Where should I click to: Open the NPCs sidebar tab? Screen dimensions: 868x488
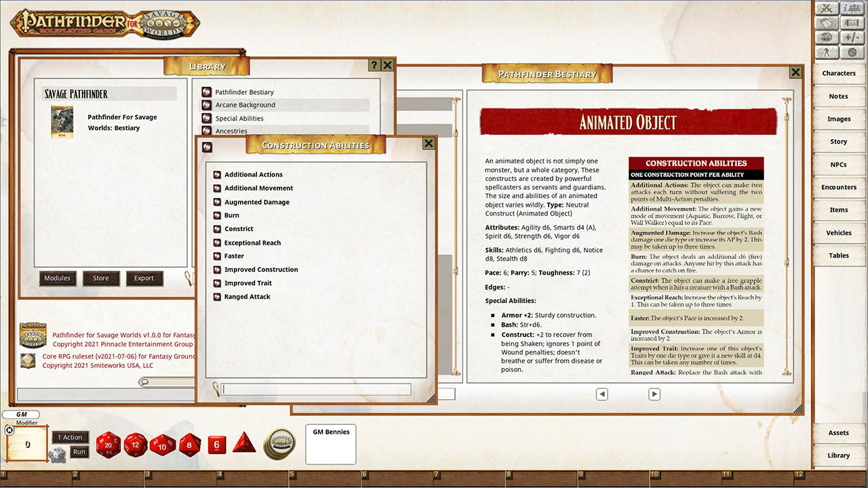click(838, 165)
